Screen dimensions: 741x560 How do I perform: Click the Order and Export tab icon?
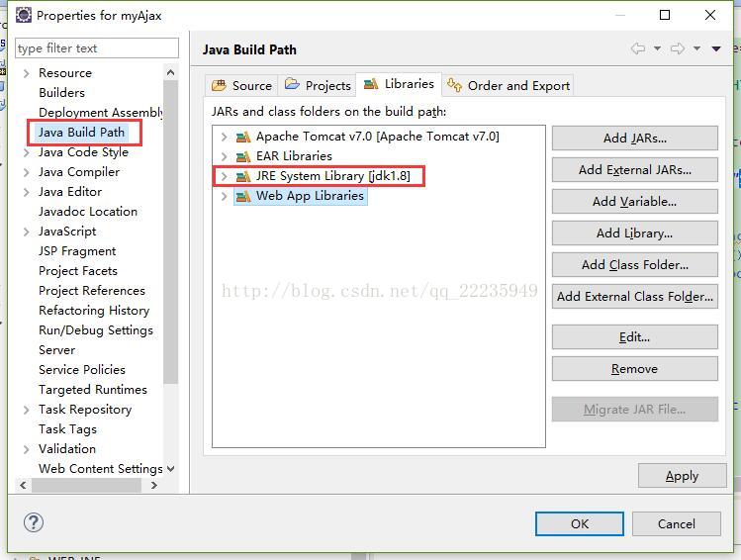tap(454, 85)
